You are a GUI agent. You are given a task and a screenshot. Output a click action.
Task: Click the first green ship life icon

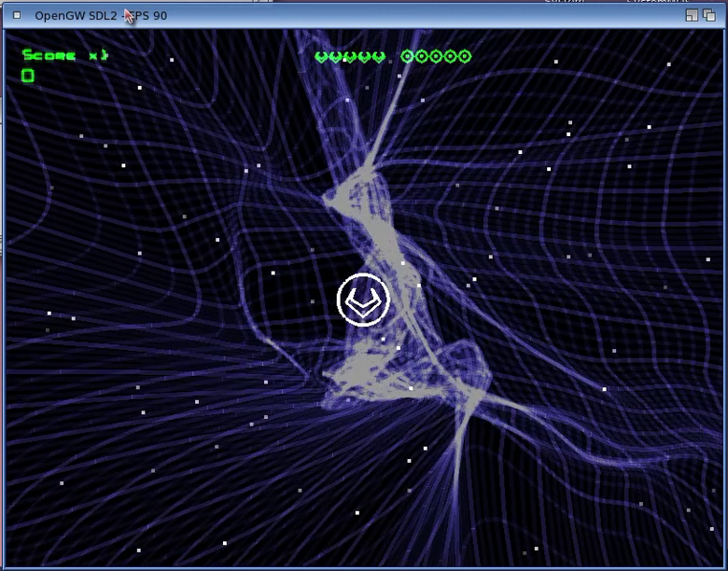point(321,57)
